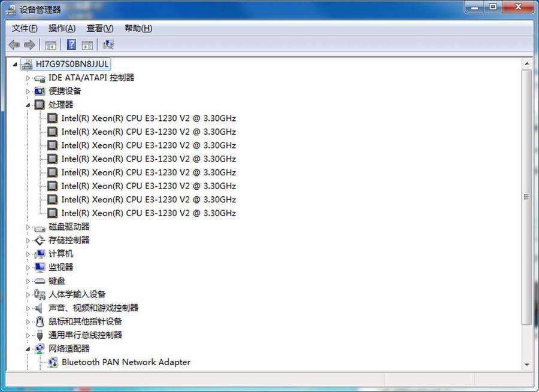Click the 便携设备 category icon
This screenshot has height=392, width=539.
(x=40, y=92)
